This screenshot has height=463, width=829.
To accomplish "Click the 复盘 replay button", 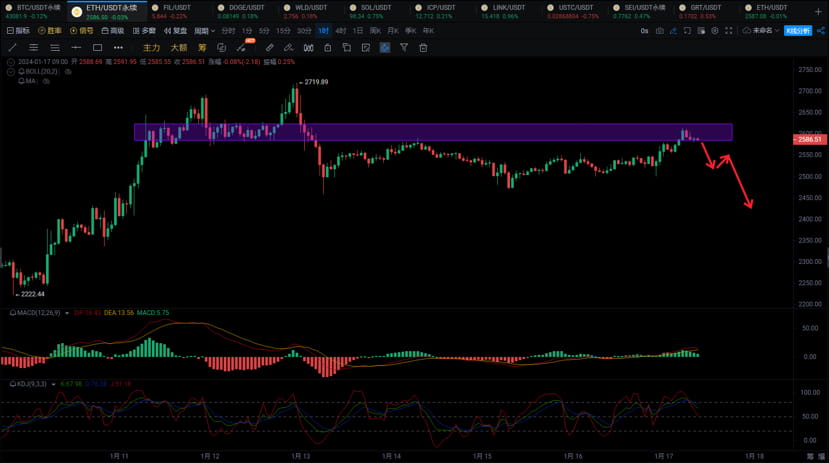I will (x=175, y=31).
